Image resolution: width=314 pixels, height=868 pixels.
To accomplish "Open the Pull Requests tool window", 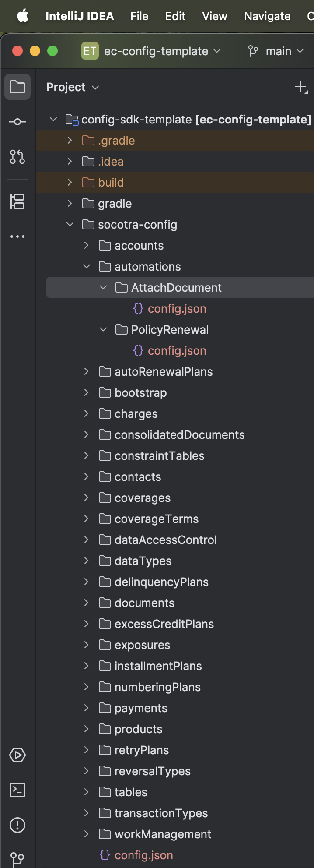I will pos(17,157).
